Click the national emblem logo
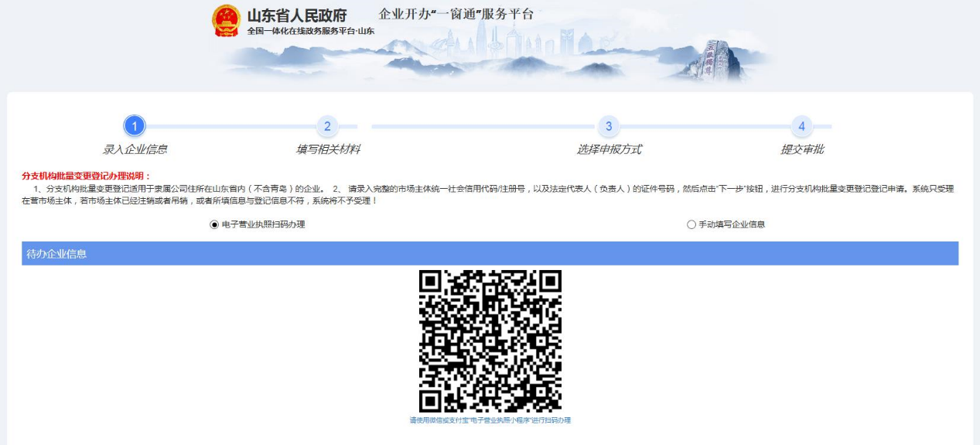 point(227,21)
